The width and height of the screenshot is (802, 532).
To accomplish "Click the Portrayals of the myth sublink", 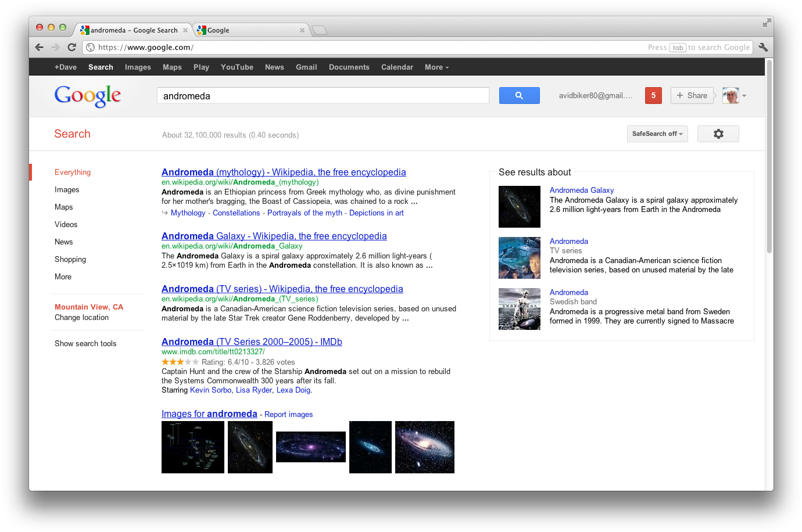I will click(305, 213).
